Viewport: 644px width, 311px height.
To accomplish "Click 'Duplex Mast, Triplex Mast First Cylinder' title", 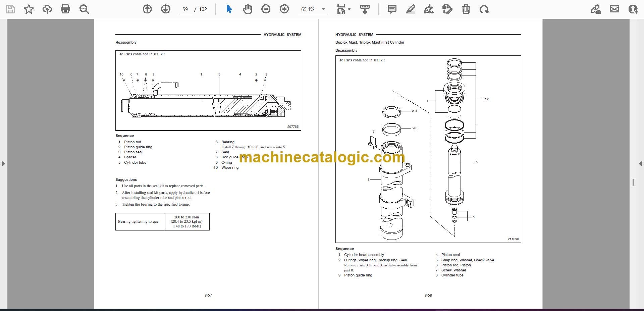I will [x=370, y=42].
